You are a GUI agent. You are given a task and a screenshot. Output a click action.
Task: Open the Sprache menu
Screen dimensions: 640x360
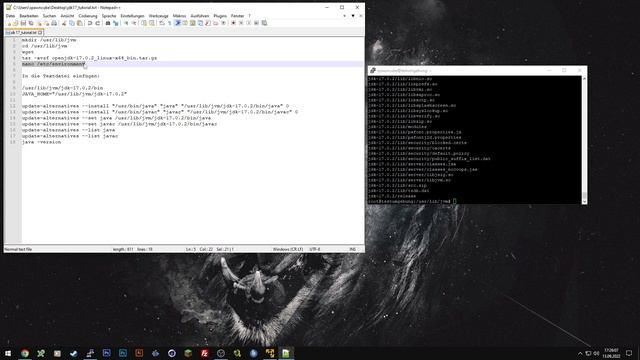[109, 16]
